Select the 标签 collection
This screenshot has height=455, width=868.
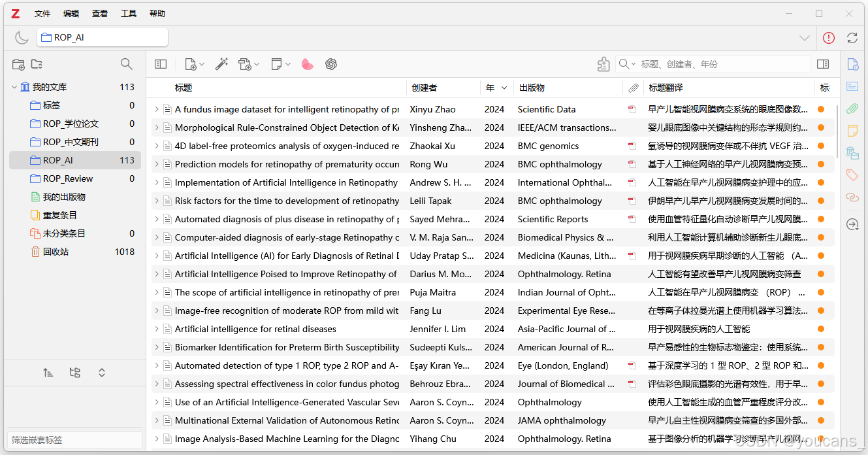pos(75,105)
